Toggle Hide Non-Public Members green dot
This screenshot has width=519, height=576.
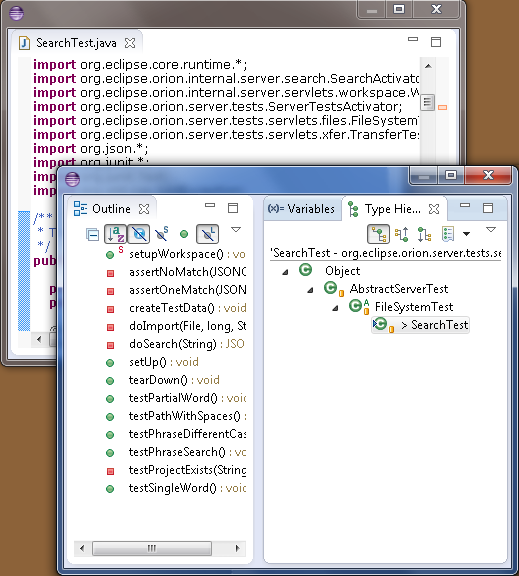[184, 234]
